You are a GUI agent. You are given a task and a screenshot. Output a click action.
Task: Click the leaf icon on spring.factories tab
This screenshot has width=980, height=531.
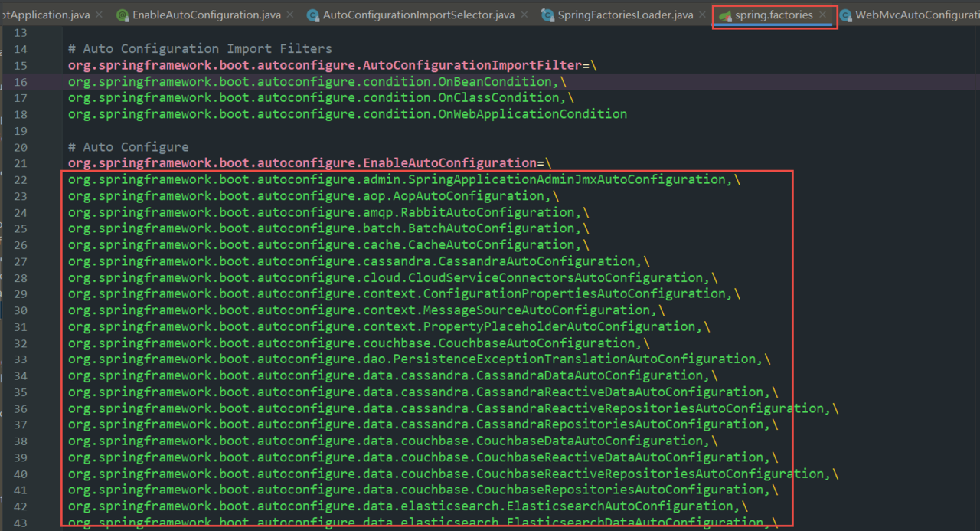(x=725, y=15)
